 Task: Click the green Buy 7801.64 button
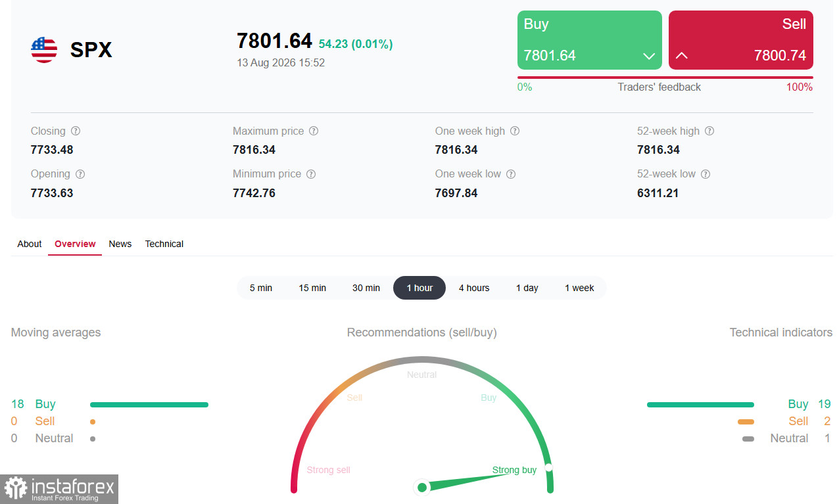(x=590, y=40)
